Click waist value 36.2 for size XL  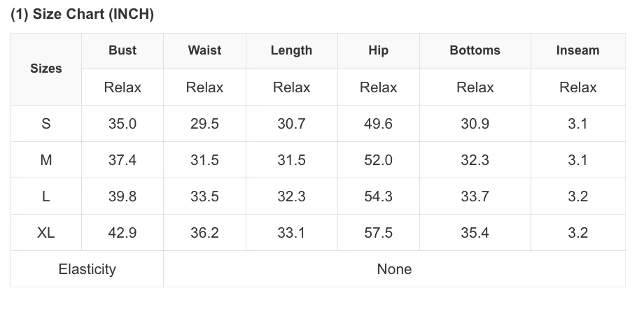pos(204,233)
